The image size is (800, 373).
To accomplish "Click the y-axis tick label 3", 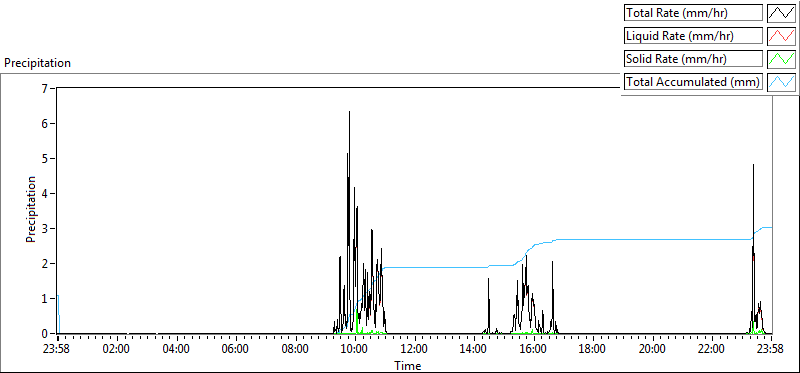I will click(44, 228).
